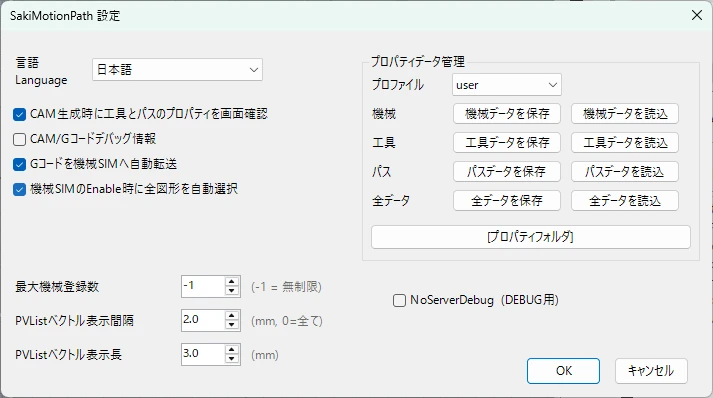
Task: Increase PVListベクトル表示間隔 with up arrow
Action: pyautogui.click(x=232, y=316)
